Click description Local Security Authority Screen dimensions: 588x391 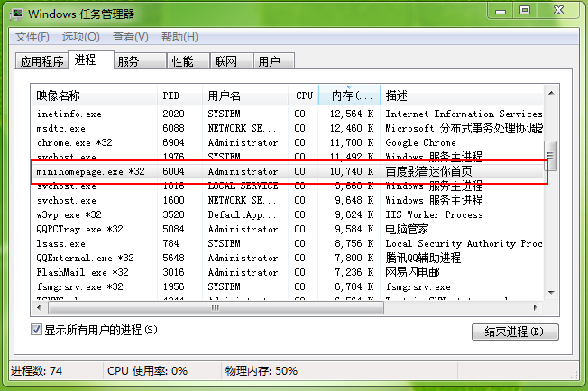[464, 243]
